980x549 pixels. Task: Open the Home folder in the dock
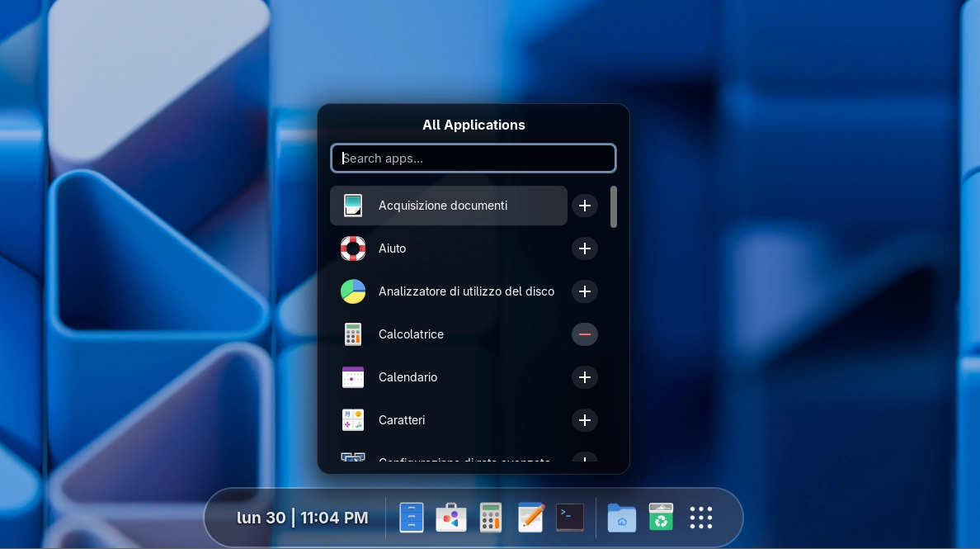(621, 518)
